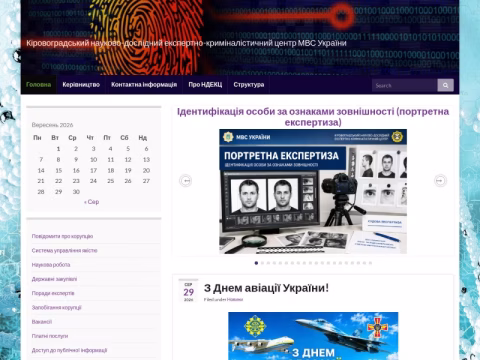
Task: Advance to next slide arrow
Action: coord(440,181)
